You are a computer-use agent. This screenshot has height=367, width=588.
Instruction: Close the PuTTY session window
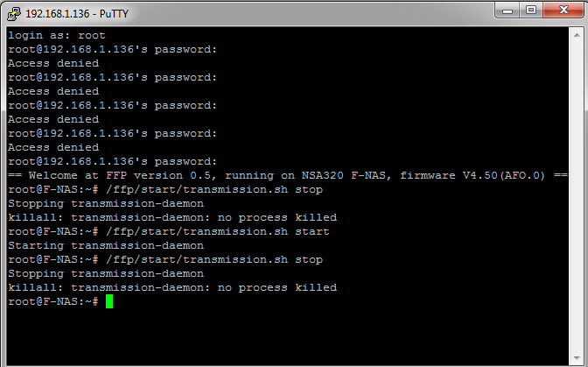click(x=563, y=11)
